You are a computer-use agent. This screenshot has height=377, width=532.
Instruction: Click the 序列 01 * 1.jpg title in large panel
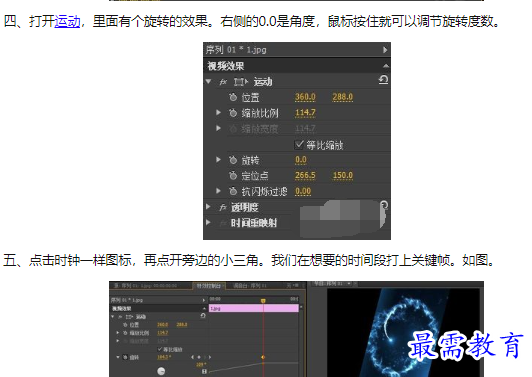point(236,50)
